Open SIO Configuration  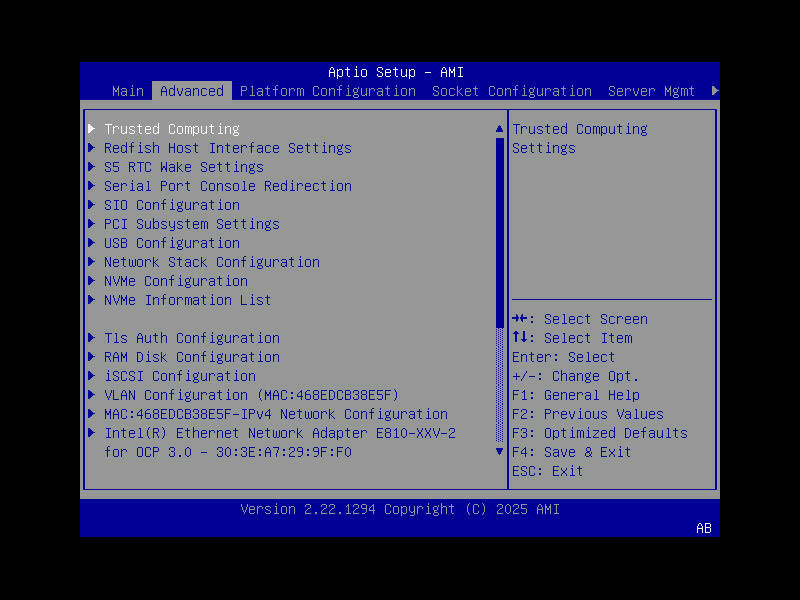tap(170, 204)
